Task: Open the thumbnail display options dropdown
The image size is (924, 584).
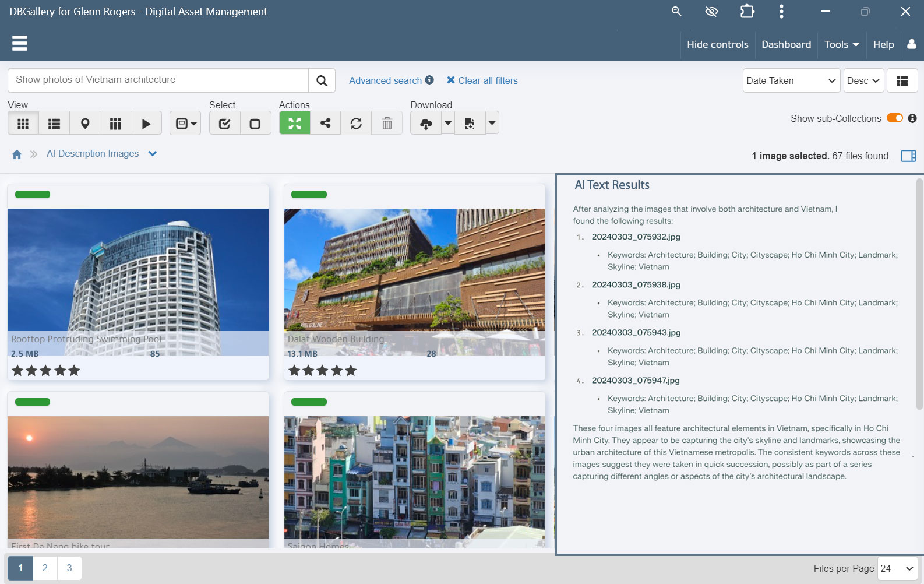Action: (x=185, y=124)
